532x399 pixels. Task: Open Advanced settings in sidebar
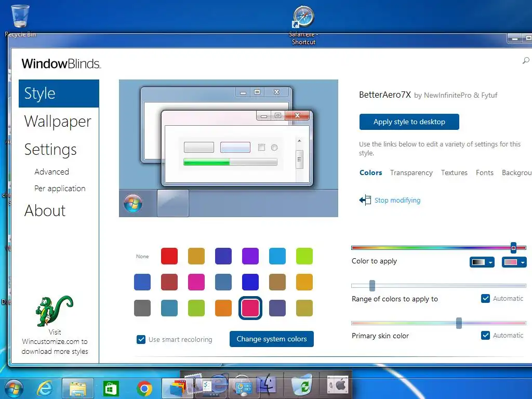(51, 171)
